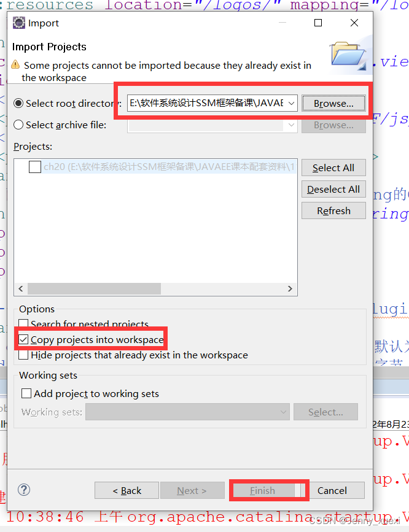Click the help question mark icon

[x=24, y=490]
